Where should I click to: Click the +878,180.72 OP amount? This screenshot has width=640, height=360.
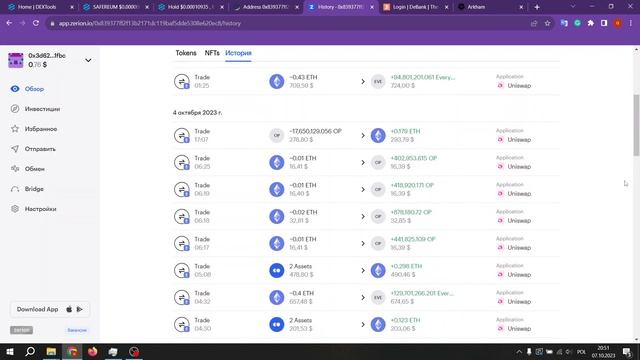[x=411, y=212]
